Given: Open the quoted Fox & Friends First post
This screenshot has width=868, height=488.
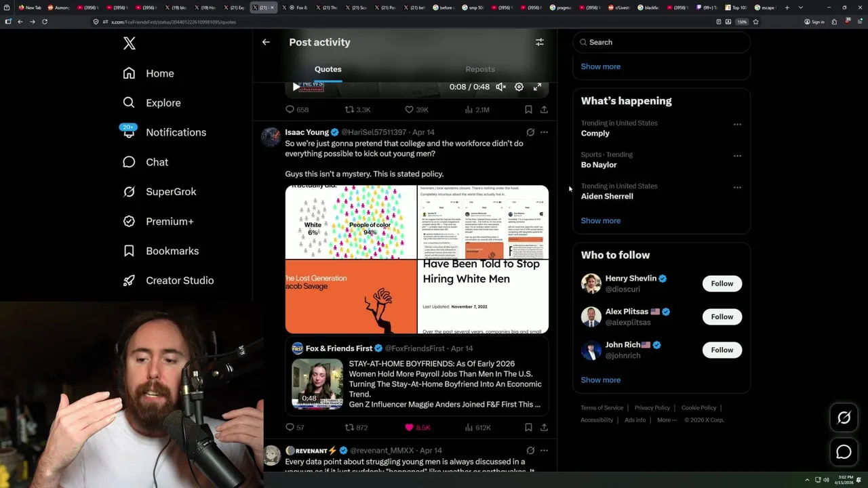Looking at the screenshot, I should pos(416,375).
